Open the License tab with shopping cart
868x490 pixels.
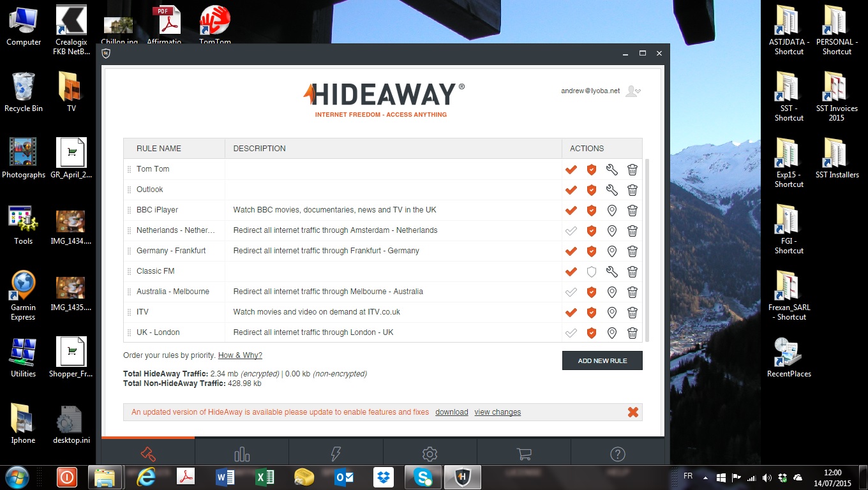[x=524, y=454]
